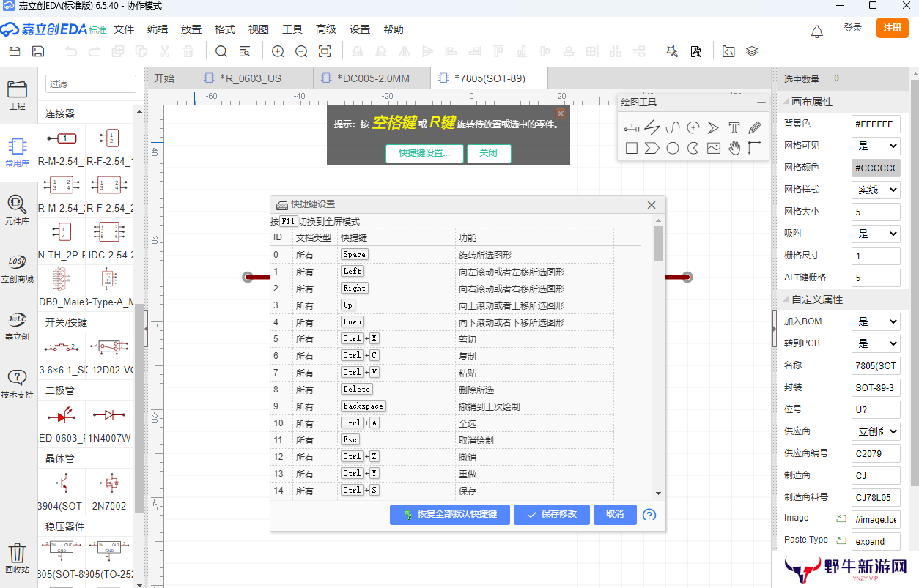The width and height of the screenshot is (919, 588).
Task: Select the canvas origin tool
Action: tap(755, 148)
